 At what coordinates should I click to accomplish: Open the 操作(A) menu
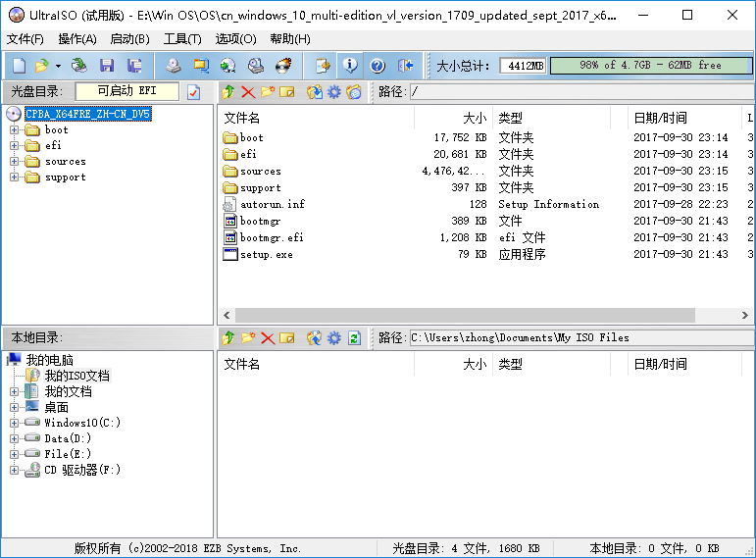(x=77, y=39)
